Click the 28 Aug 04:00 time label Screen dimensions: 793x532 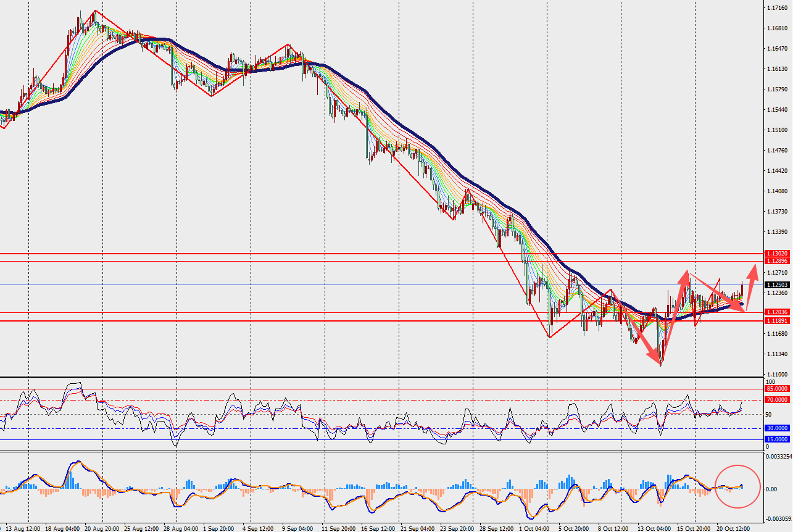[181, 529]
